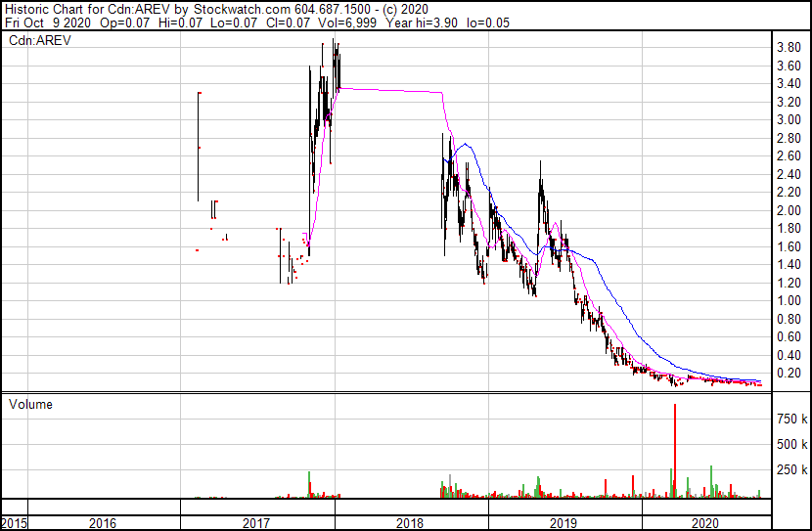This screenshot has height=531, width=812.
Task: Click the 2.60 price axis label
Action: tap(789, 156)
